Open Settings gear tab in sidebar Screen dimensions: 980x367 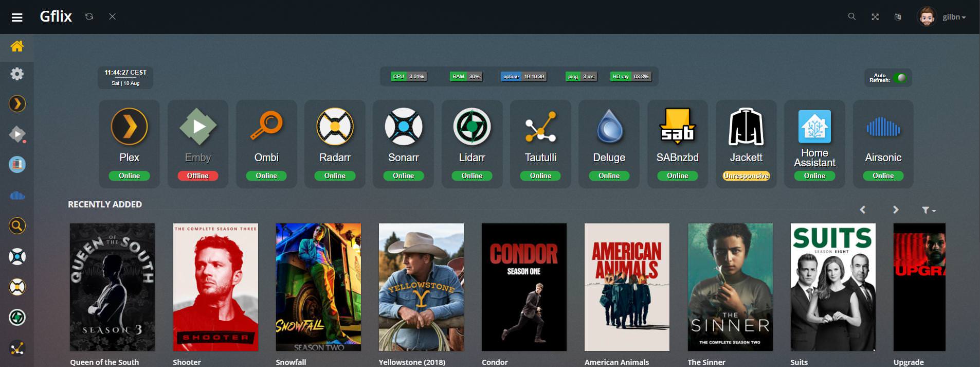click(x=17, y=74)
